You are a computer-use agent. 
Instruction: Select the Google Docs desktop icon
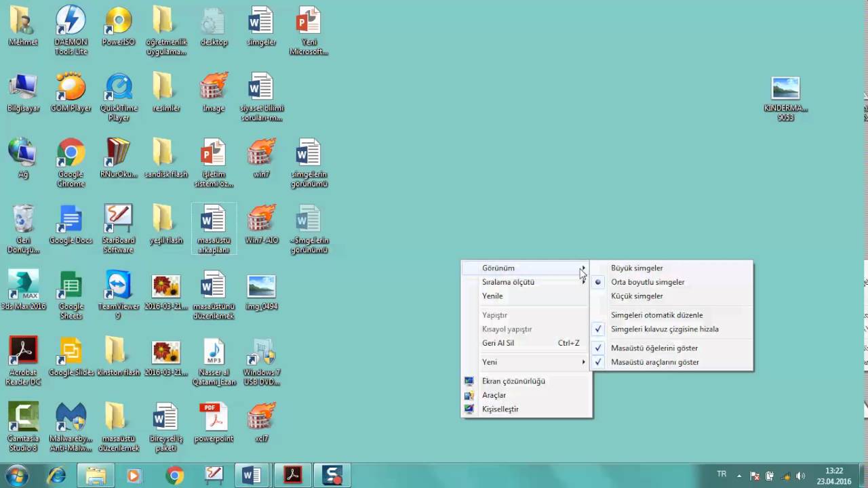71,224
